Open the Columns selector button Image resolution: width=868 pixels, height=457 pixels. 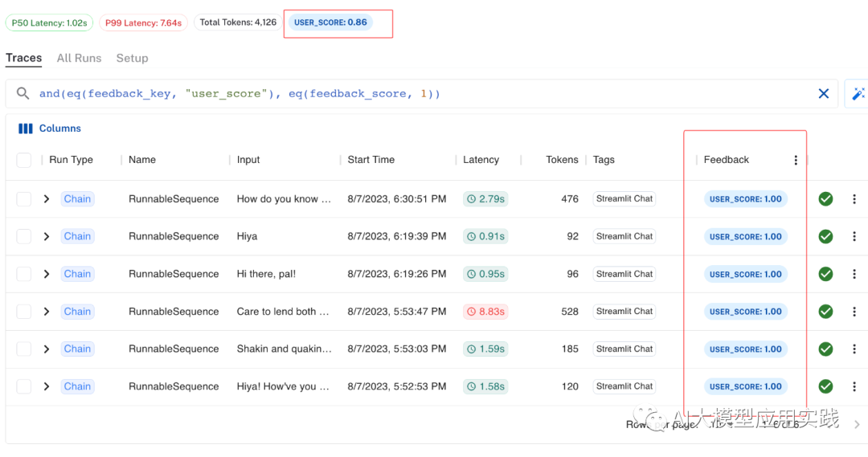point(50,129)
